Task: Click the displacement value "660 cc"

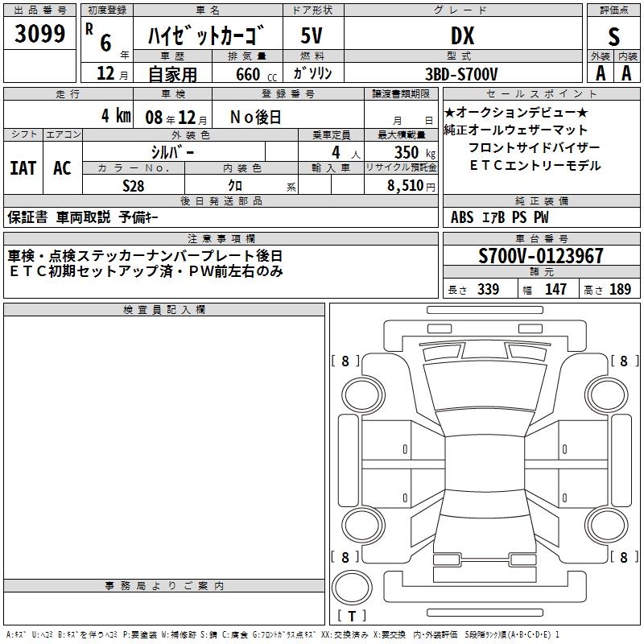Action: click(256, 74)
